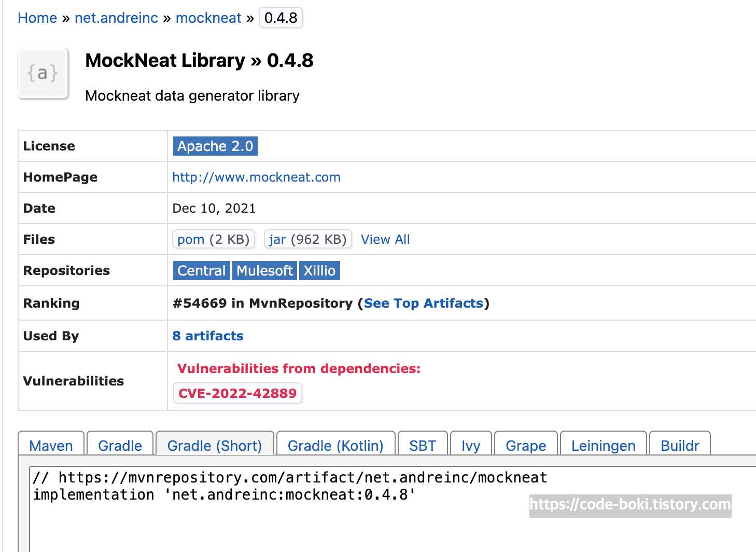Open net.andreinc group breadcrumb

click(116, 18)
